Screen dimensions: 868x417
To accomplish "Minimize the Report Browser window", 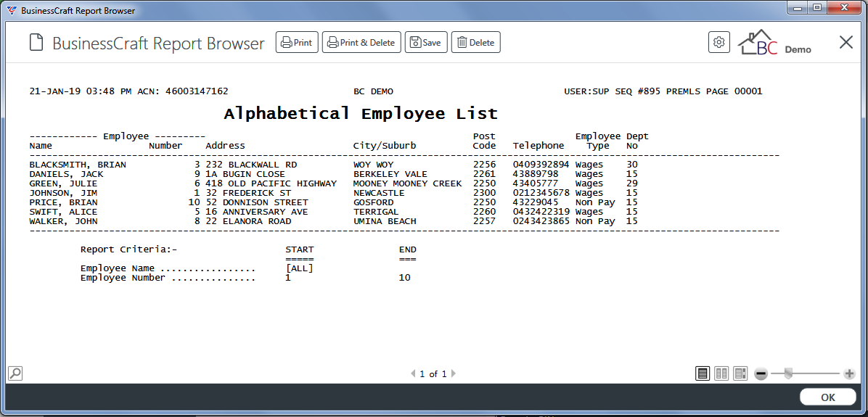I will (x=798, y=8).
